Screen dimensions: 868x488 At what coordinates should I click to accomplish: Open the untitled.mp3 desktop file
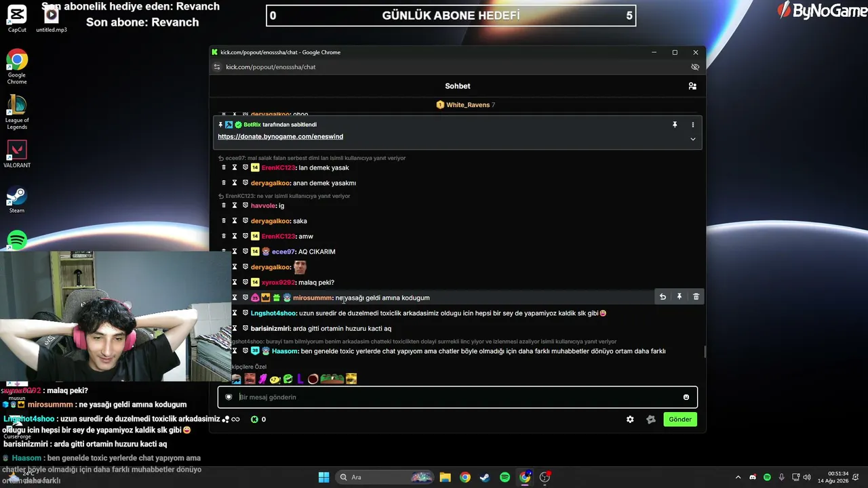click(52, 18)
